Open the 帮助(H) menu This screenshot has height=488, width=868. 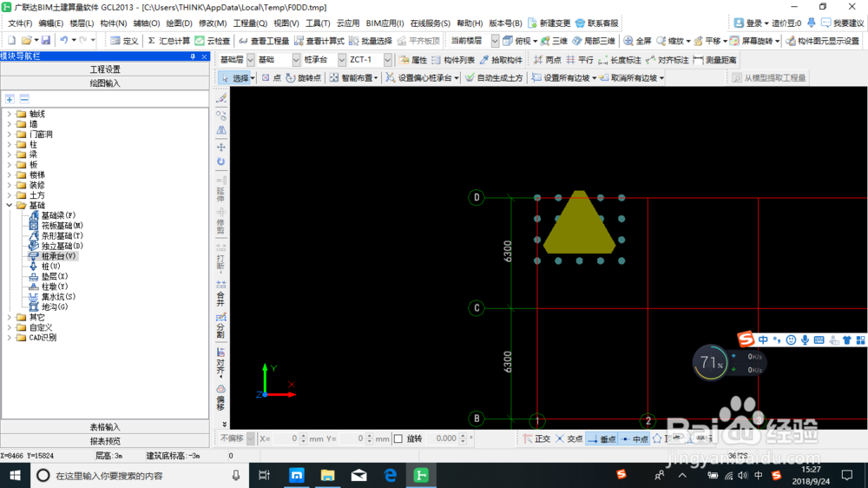[x=470, y=23]
